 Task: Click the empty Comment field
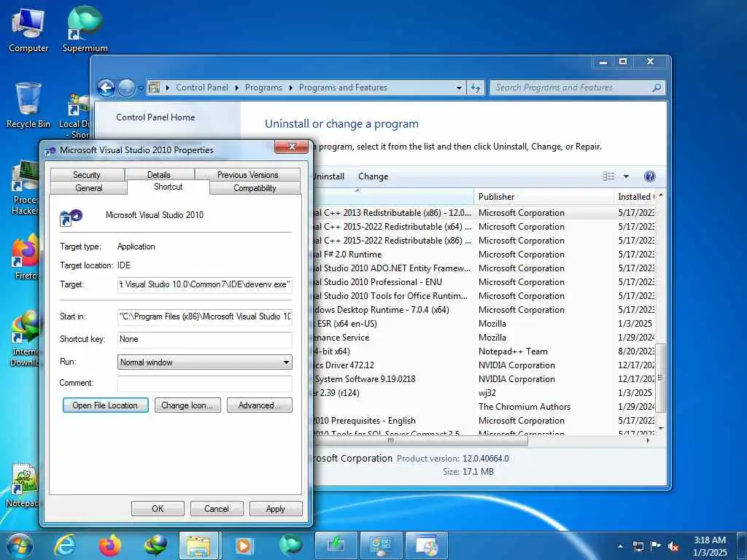coord(204,383)
